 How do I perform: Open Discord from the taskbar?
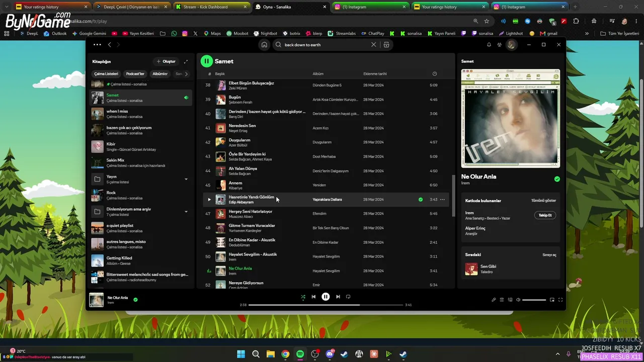tap(330, 354)
